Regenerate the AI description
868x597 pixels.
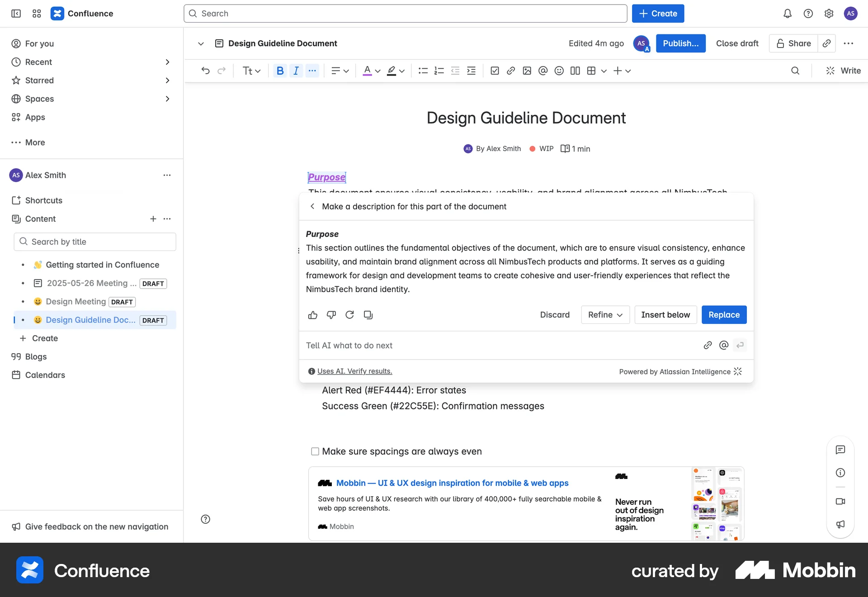coord(349,315)
